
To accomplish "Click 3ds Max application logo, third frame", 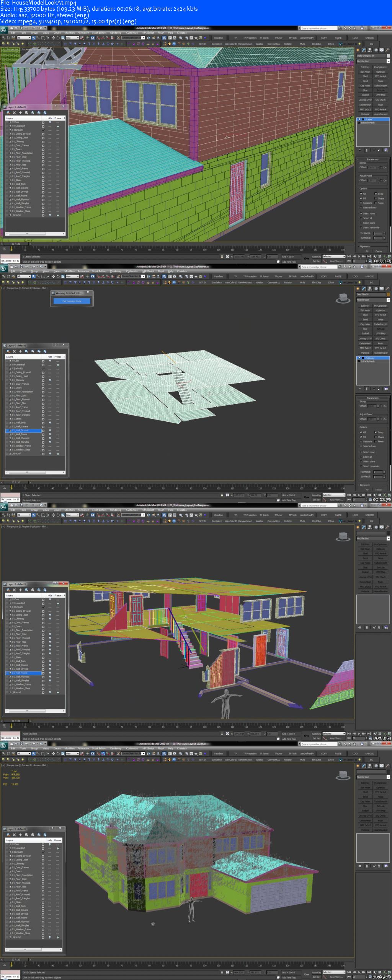I will (x=4, y=507).
